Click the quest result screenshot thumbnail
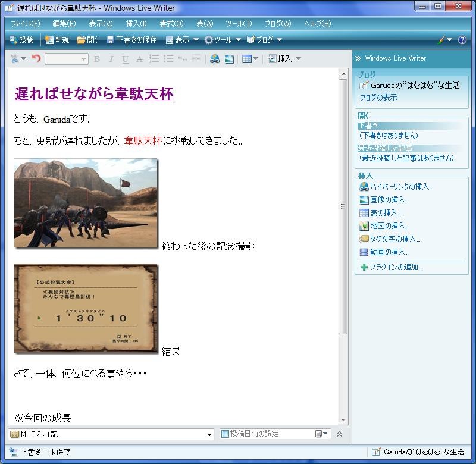 (86, 308)
